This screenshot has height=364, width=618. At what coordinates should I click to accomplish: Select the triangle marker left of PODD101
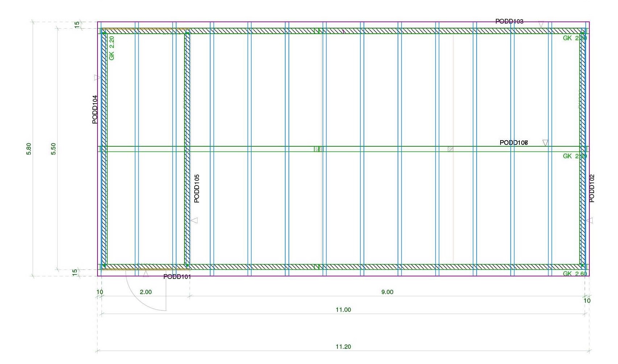pos(146,274)
